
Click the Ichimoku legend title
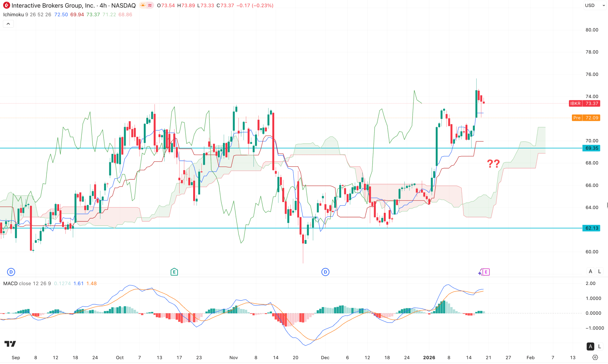[x=14, y=15]
